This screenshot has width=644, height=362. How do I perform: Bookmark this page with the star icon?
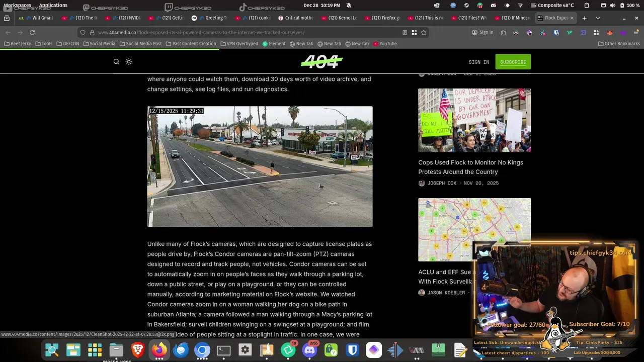point(424,32)
